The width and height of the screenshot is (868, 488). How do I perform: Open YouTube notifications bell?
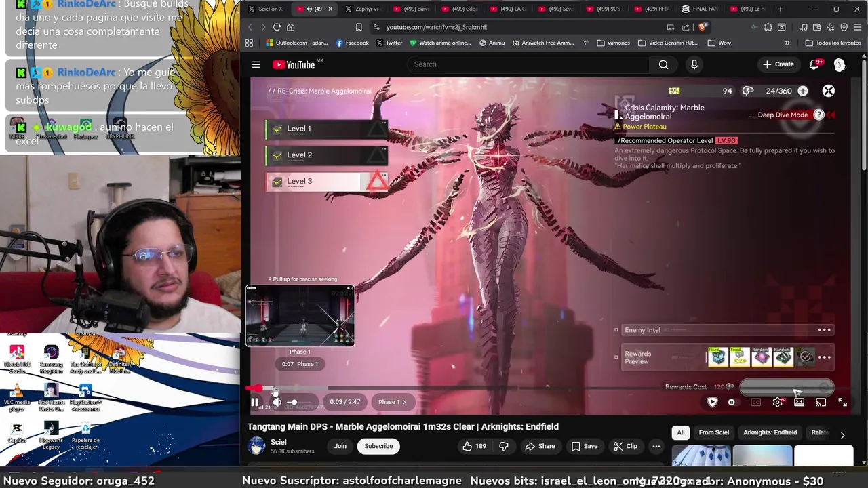814,64
